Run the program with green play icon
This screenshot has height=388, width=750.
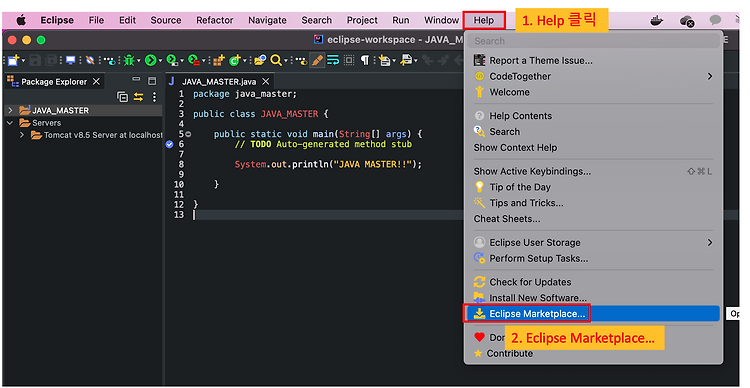(x=151, y=60)
